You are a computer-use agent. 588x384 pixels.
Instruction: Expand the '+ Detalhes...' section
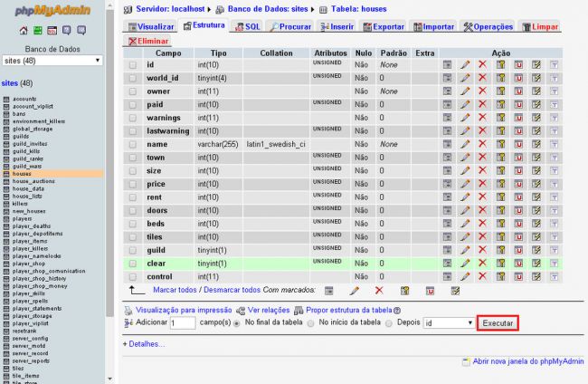coord(144,344)
